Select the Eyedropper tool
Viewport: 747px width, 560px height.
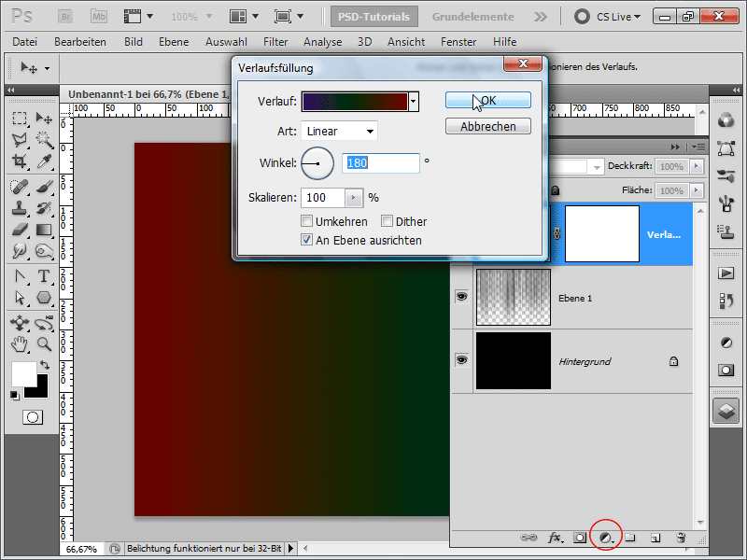tap(44, 161)
